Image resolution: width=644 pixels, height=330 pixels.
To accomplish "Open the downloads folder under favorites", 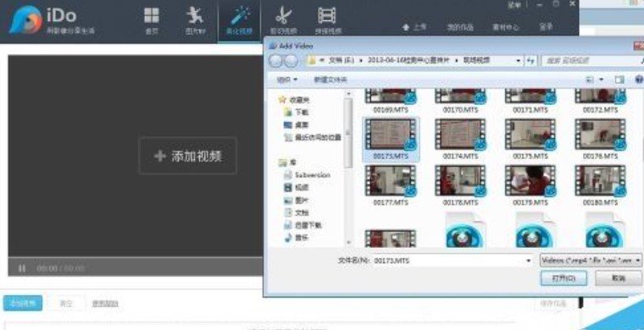I will tap(297, 112).
